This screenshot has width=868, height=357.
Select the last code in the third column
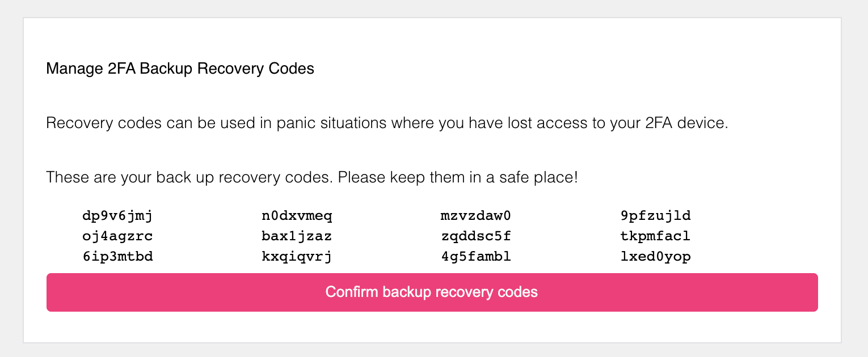coord(475,256)
